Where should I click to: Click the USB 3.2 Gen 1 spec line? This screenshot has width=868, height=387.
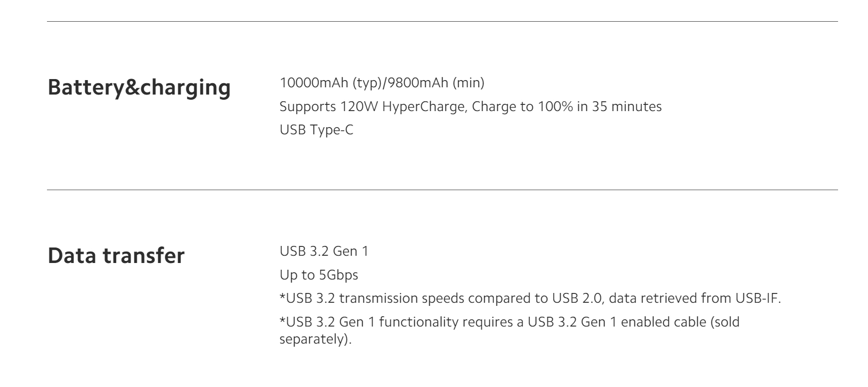(x=324, y=252)
